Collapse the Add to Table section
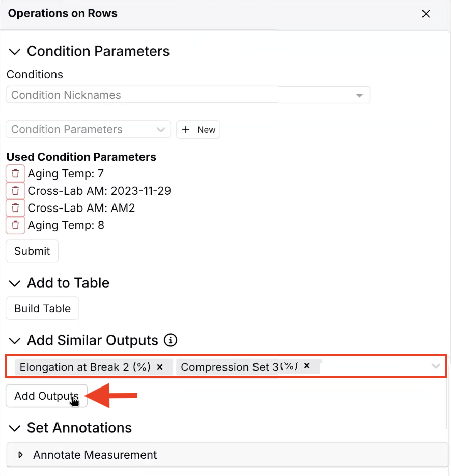The image size is (451, 476). (15, 283)
